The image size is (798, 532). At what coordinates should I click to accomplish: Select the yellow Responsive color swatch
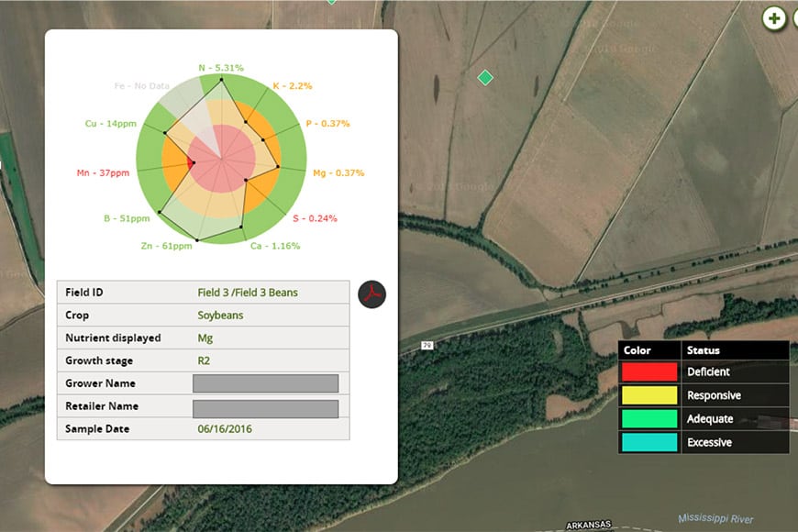[648, 395]
